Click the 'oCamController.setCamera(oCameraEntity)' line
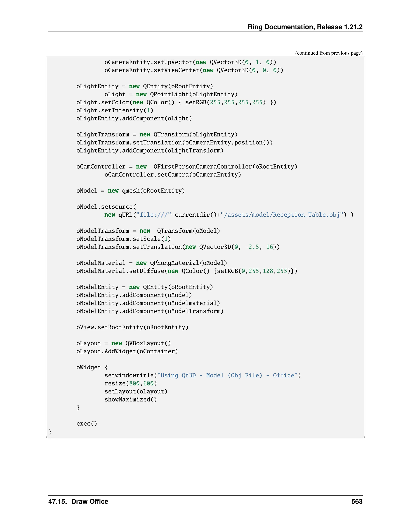Viewport: 411px width, 532px height. pyautogui.click(x=173, y=175)
